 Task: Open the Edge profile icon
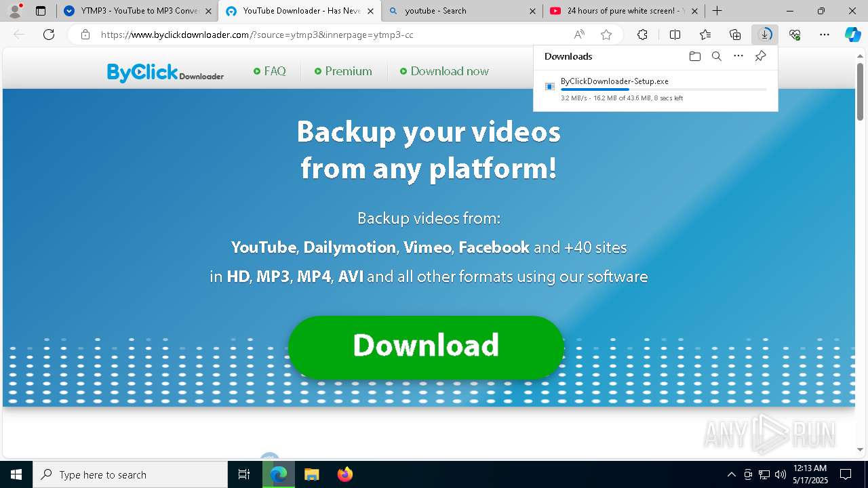point(15,10)
